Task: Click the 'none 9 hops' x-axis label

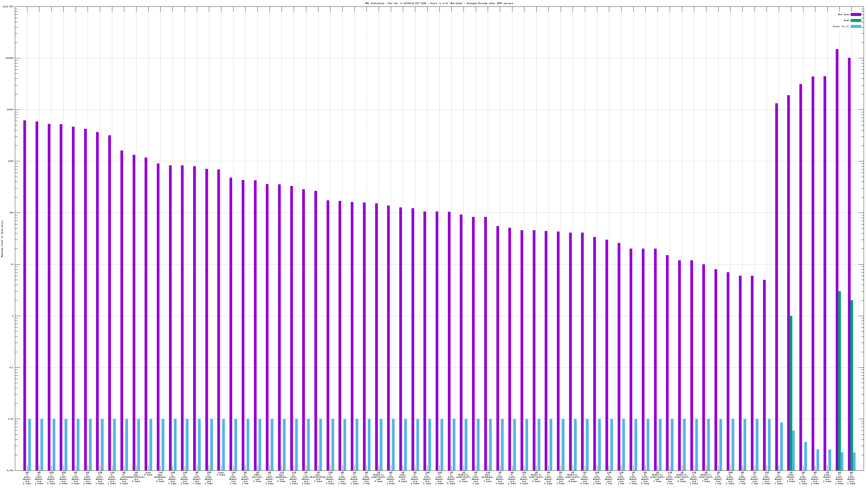Action: (221, 474)
